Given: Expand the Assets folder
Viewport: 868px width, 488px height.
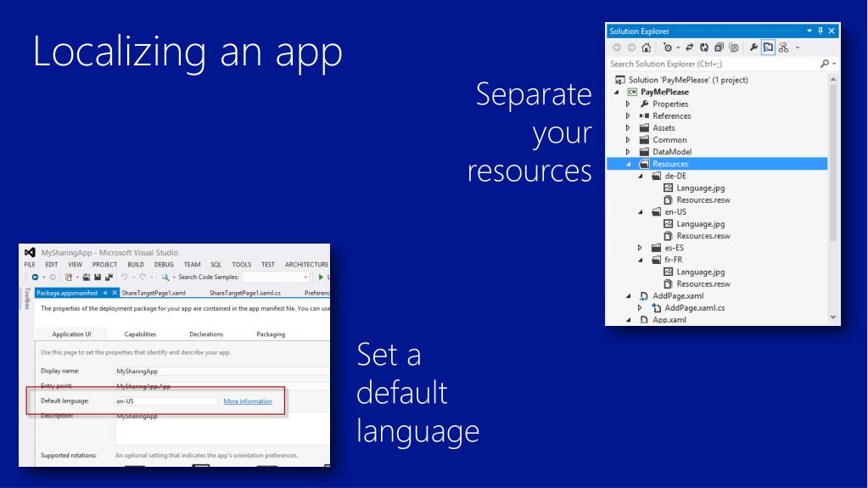Looking at the screenshot, I should coord(629,128).
